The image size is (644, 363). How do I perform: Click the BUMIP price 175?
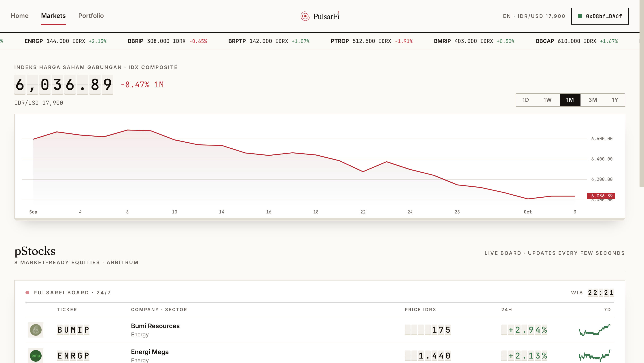(x=428, y=330)
